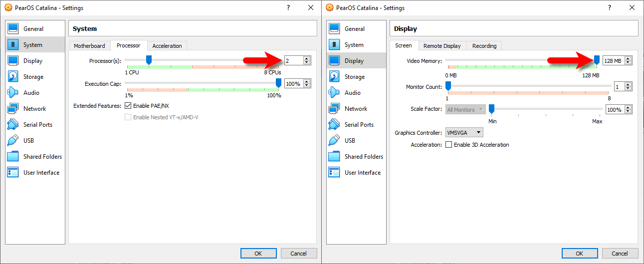The width and height of the screenshot is (644, 264).
Task: Switch to the Remote Display tab
Action: click(x=442, y=46)
